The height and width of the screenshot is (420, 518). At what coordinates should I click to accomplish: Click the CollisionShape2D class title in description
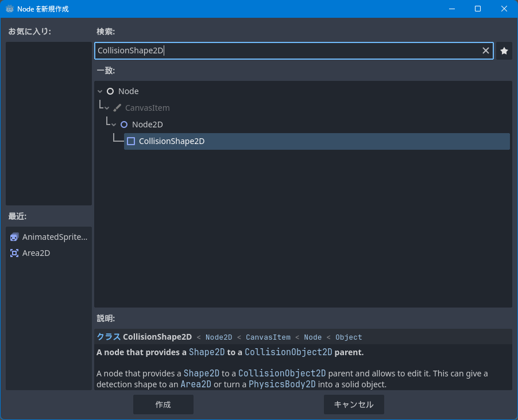tap(157, 337)
